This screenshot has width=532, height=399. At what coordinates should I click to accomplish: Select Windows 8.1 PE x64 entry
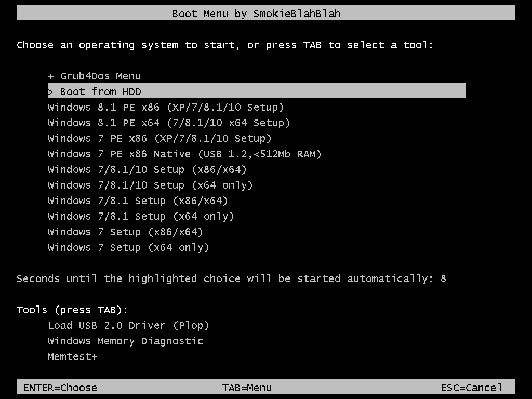point(169,123)
